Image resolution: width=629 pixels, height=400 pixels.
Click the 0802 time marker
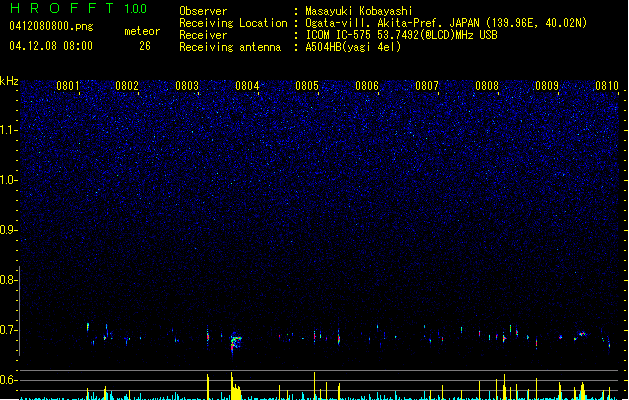point(127,86)
